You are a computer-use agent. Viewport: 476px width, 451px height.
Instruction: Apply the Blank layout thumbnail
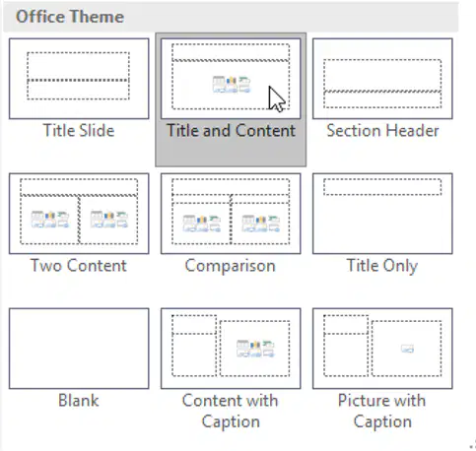pyautogui.click(x=79, y=349)
